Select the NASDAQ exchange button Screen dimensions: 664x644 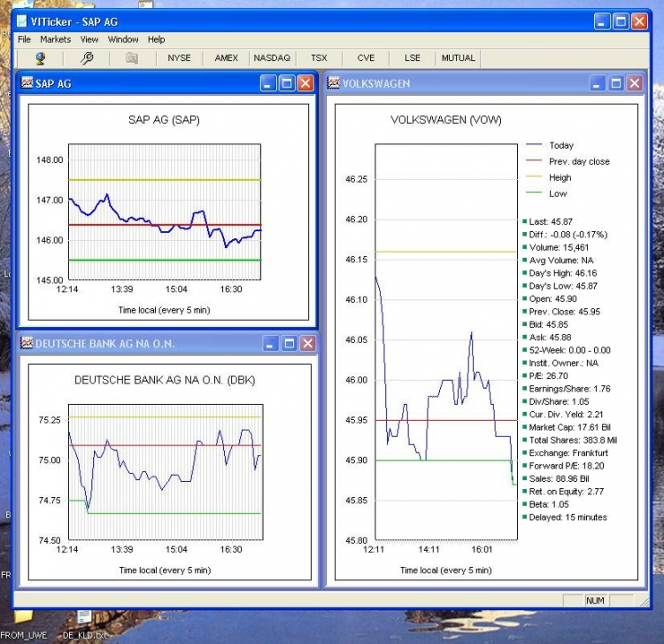(x=272, y=58)
